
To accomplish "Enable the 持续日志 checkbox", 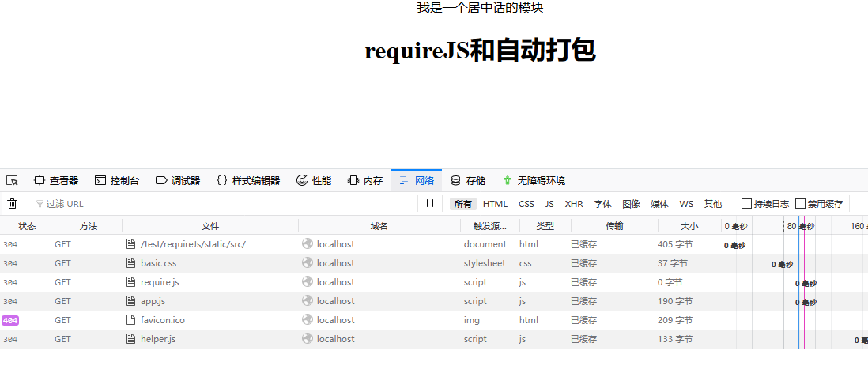I will coord(747,204).
